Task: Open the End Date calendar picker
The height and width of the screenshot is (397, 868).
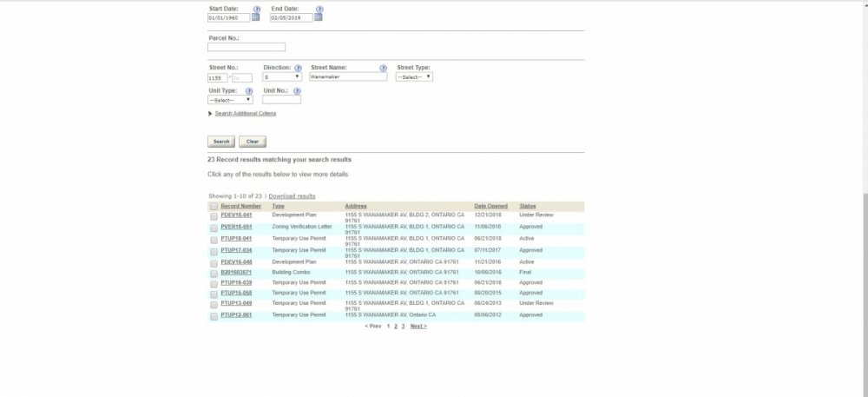Action: click(318, 17)
